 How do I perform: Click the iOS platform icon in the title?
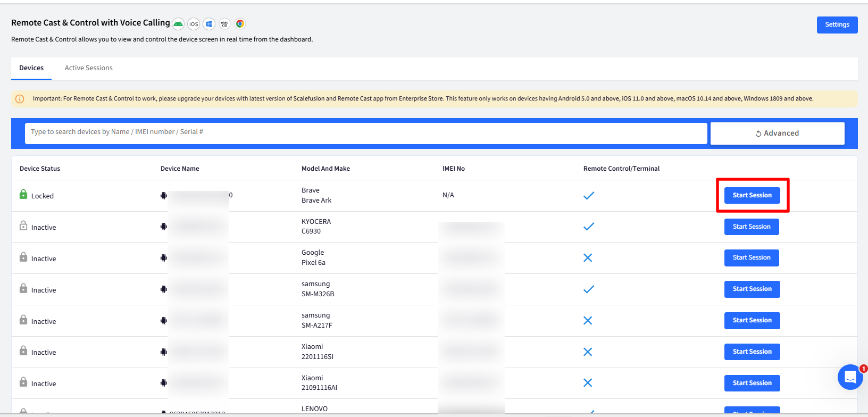194,23
